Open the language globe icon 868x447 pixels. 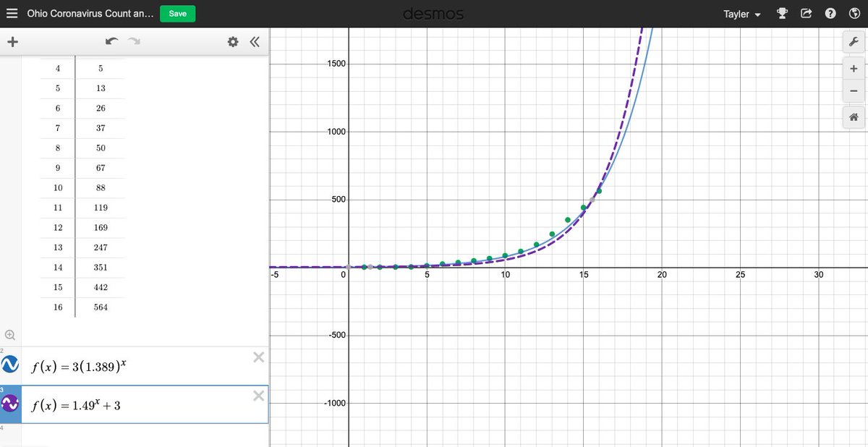(854, 13)
